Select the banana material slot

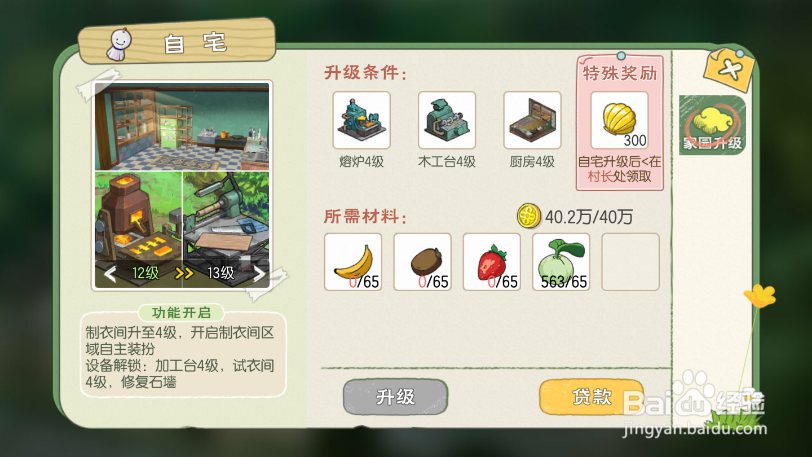[353, 262]
